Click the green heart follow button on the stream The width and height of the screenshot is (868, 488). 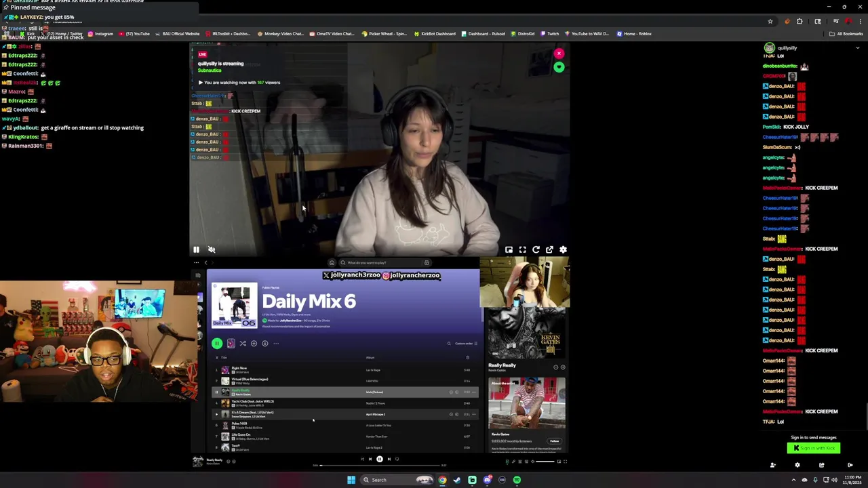point(559,67)
